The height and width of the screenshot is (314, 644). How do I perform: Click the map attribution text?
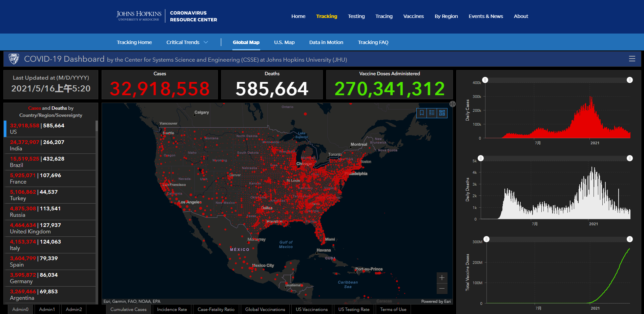(132, 301)
